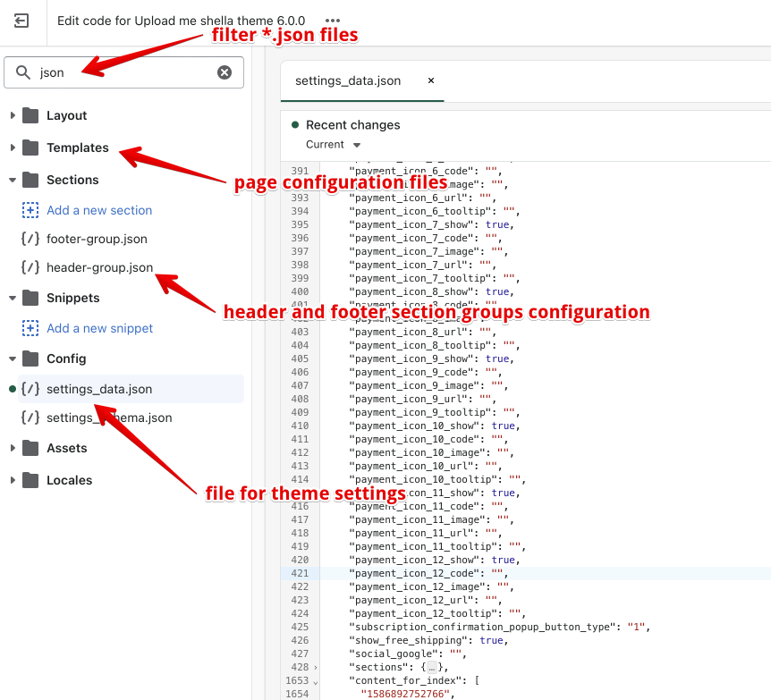This screenshot has width=771, height=700.
Task: Click the social_google line
Action: coord(407,654)
